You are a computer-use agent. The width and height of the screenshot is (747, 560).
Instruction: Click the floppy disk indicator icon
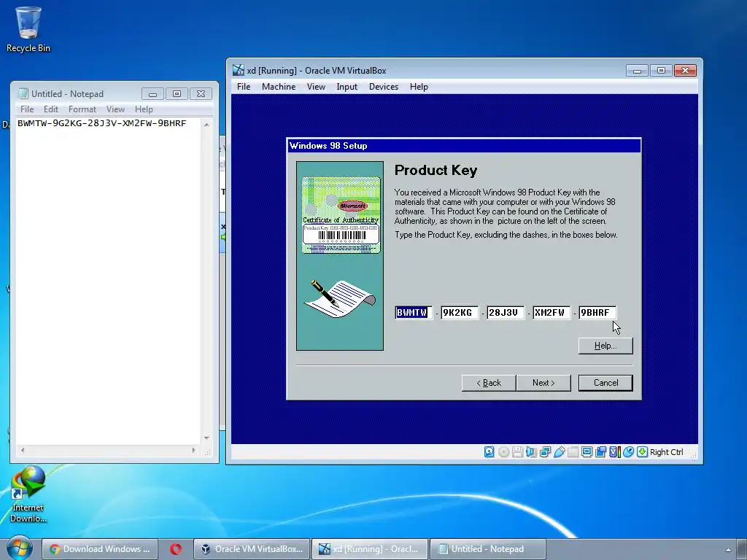(517, 452)
